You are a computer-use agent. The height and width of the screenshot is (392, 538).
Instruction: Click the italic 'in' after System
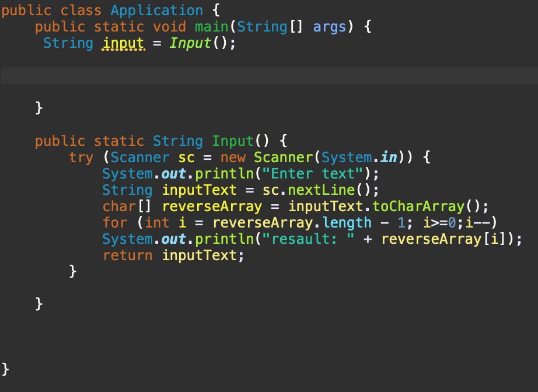389,157
